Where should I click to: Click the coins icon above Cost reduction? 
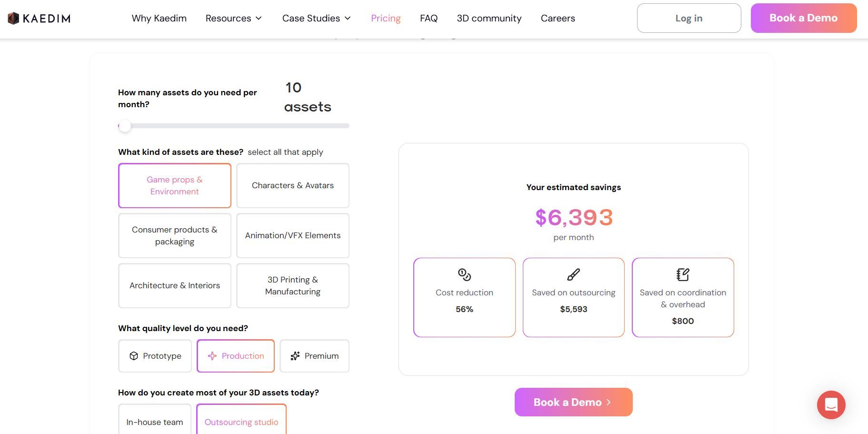click(x=464, y=274)
